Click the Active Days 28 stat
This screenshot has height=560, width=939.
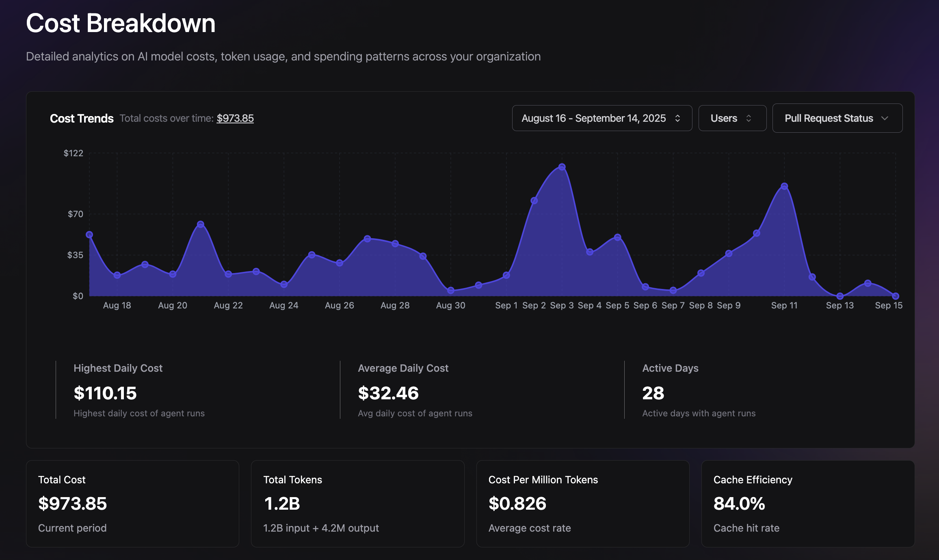653,393
